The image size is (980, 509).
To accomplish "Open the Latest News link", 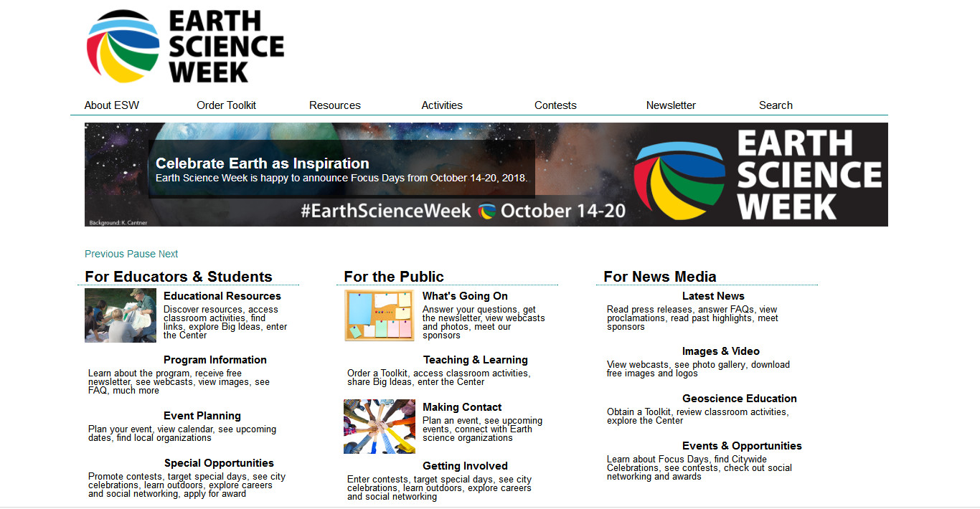I will click(x=713, y=296).
